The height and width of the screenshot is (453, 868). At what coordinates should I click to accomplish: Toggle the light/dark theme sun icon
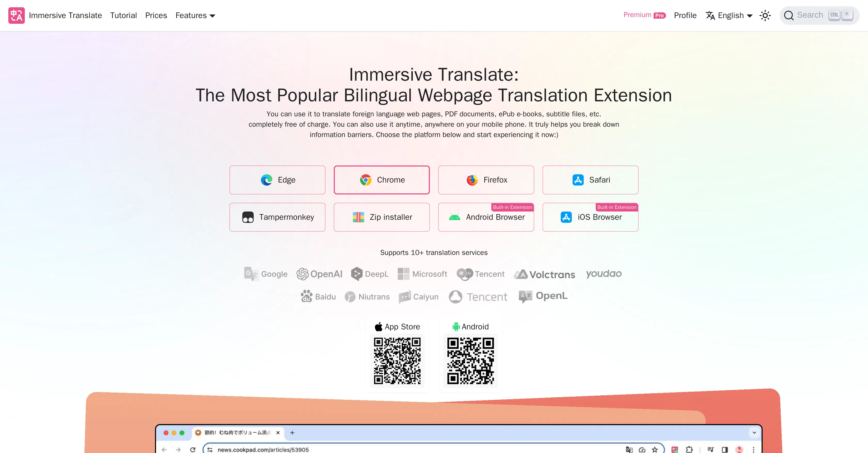coord(765,15)
